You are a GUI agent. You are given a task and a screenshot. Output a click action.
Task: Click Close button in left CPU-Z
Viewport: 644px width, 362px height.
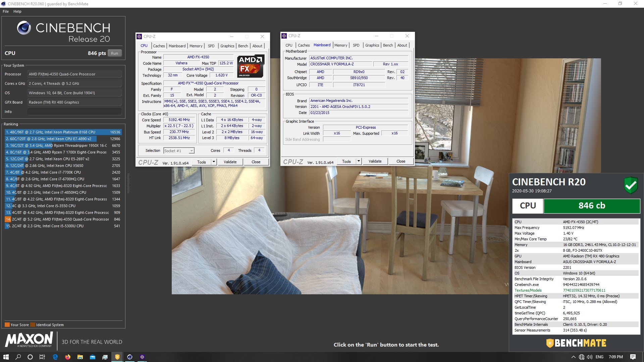(x=256, y=162)
